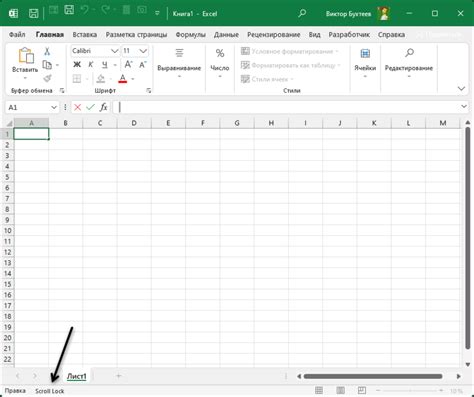Click the Format Painter brush icon

pos(47,78)
